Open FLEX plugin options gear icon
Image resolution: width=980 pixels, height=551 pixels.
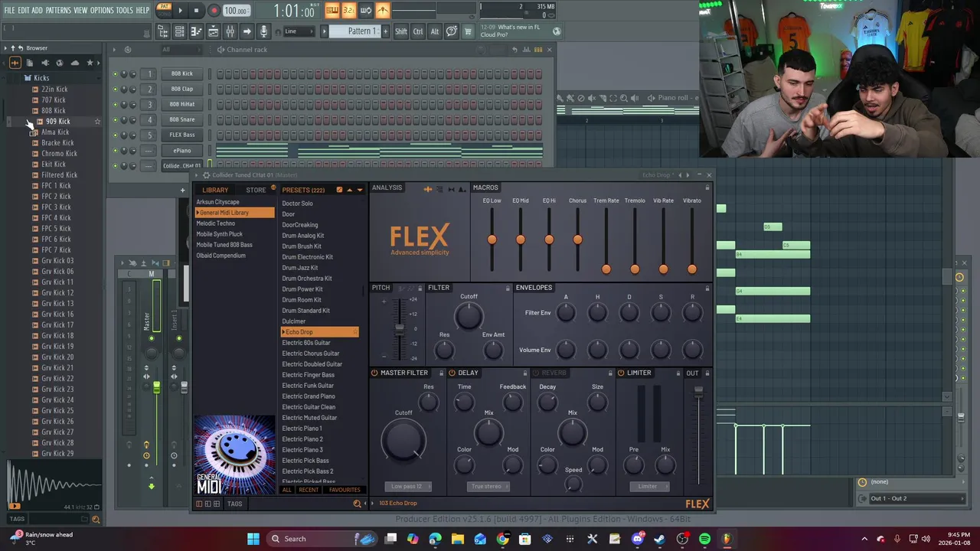(206, 175)
